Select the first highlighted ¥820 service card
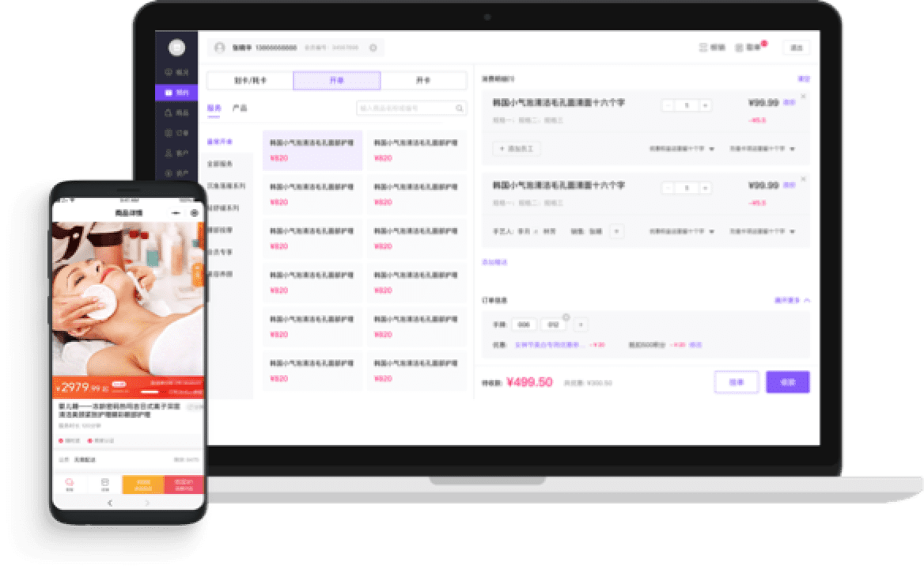Image resolution: width=924 pixels, height=570 pixels. (312, 150)
